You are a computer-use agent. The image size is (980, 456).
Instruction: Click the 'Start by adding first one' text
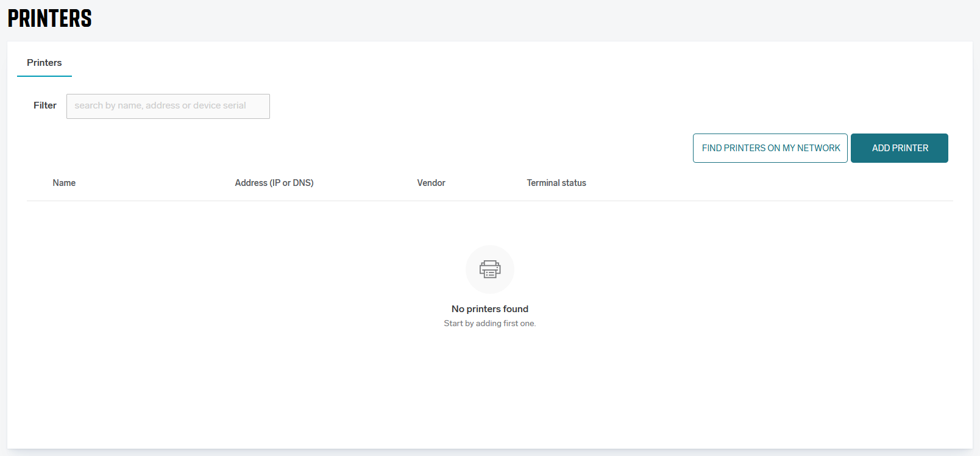tap(489, 324)
